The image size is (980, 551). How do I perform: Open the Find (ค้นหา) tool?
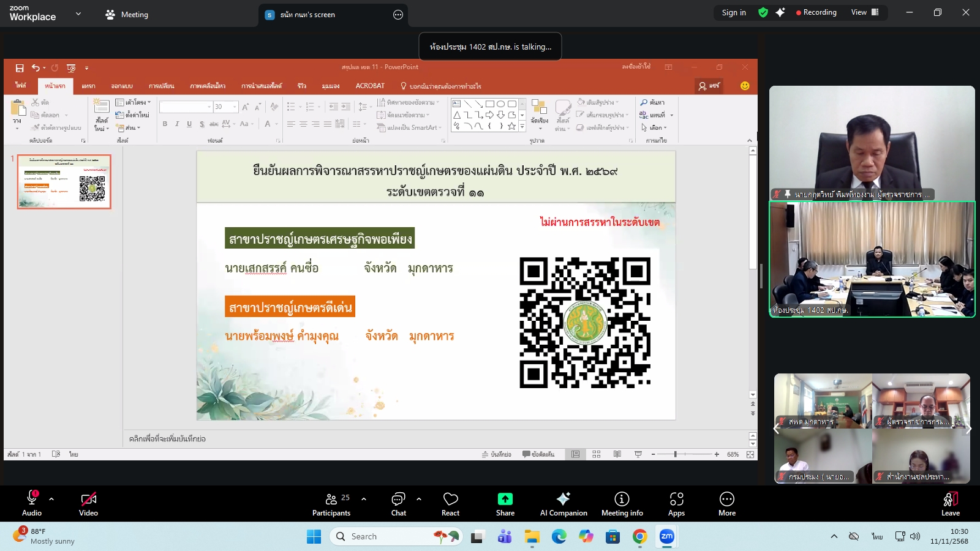653,102
